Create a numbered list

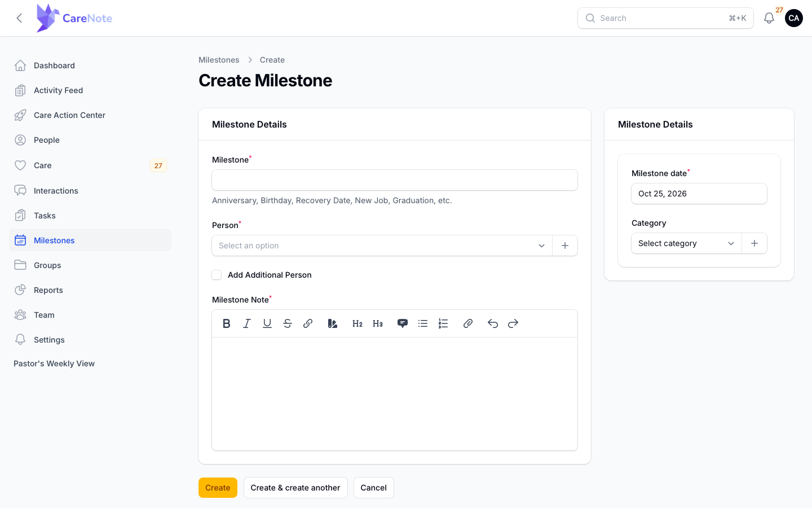click(x=443, y=323)
